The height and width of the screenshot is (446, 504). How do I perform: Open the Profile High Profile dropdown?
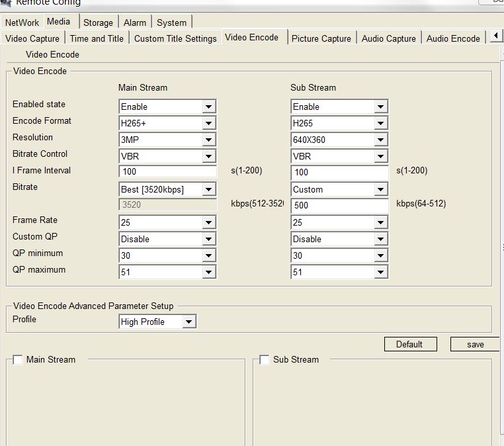click(157, 322)
